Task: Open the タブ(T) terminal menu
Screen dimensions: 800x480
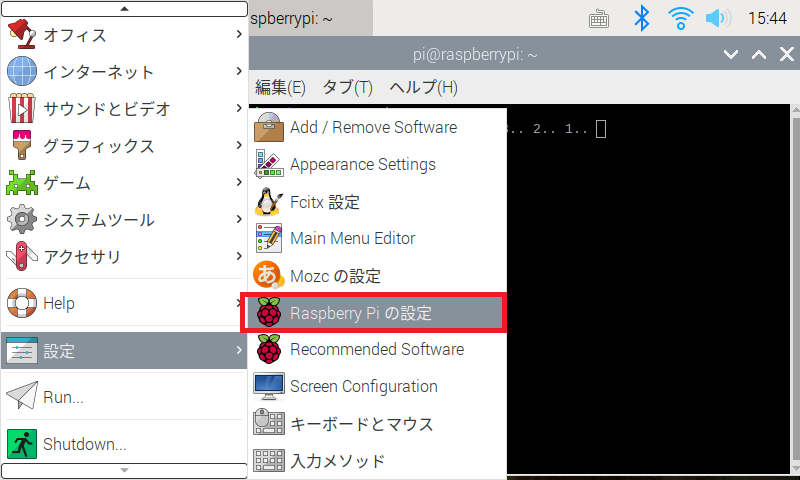Action: [x=347, y=87]
